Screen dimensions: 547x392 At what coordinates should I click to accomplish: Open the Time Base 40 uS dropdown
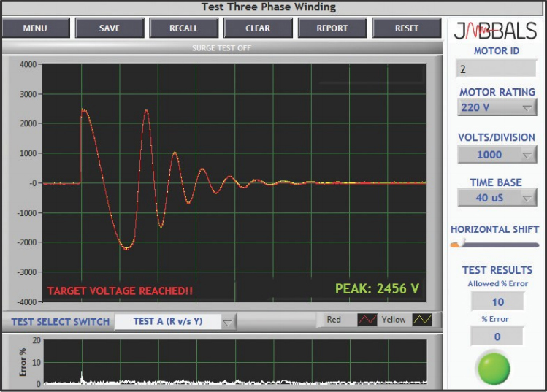click(x=497, y=198)
